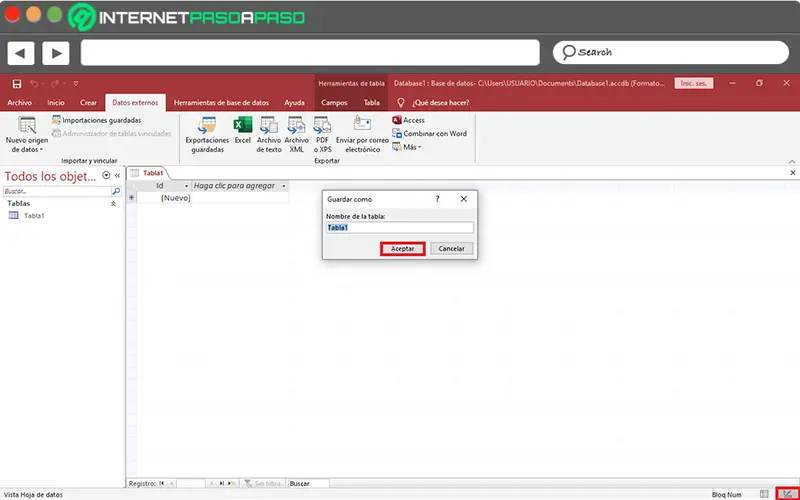The width and height of the screenshot is (800, 500).
Task: Select the Tabla1 document tab
Action: [x=147, y=173]
